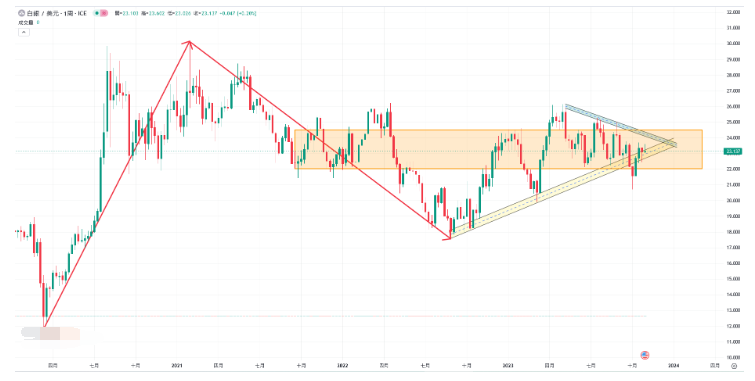755x381 pixels.
Task: Click the 20.000 price axis label
Action: [733, 200]
